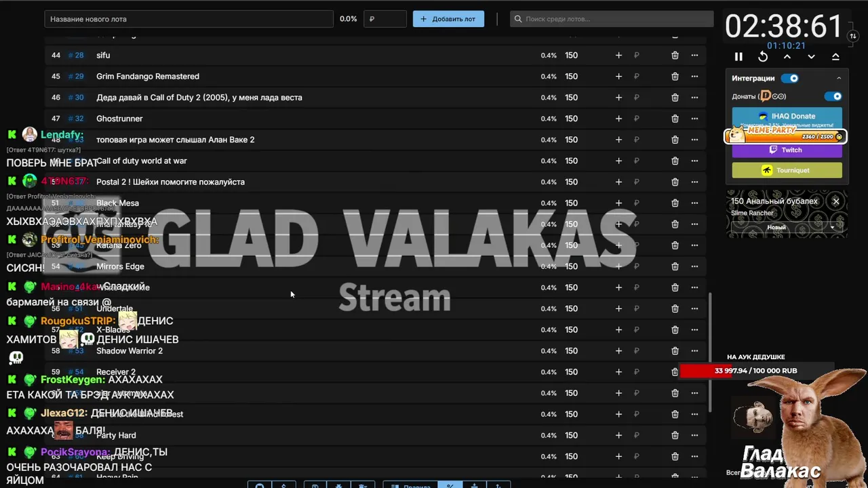This screenshot has width=868, height=488.
Task: Add amount to the Ghostrunner lot
Action: click(x=618, y=119)
